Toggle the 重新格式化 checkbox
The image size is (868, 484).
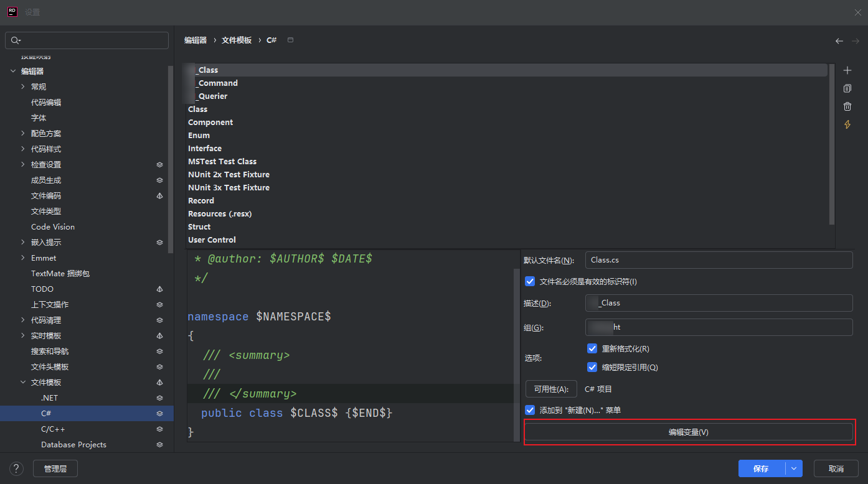592,348
